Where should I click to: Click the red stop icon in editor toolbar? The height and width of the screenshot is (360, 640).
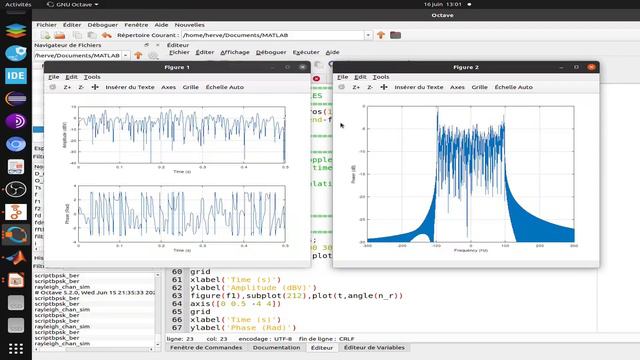(x=316, y=78)
